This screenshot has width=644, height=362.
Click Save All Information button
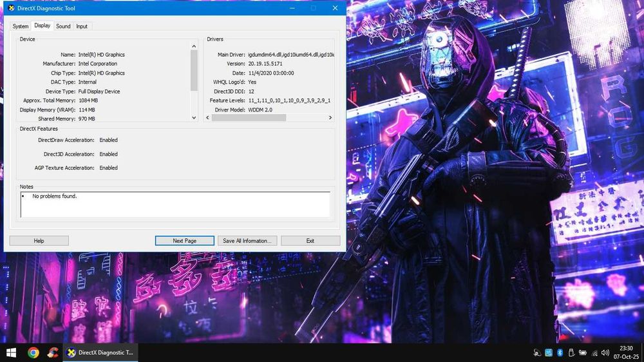tap(247, 241)
